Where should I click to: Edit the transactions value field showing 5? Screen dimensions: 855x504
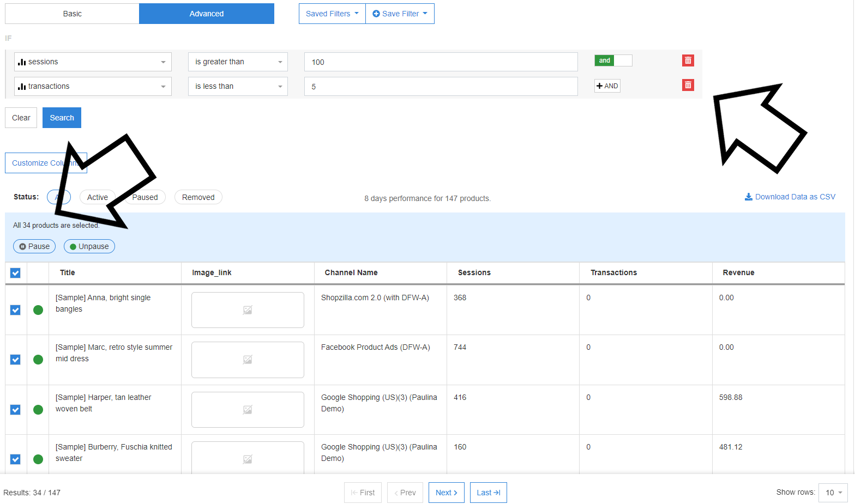click(441, 87)
